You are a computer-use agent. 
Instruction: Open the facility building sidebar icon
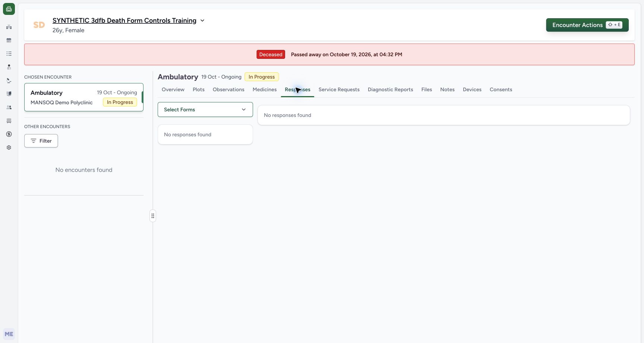[x=9, y=27]
